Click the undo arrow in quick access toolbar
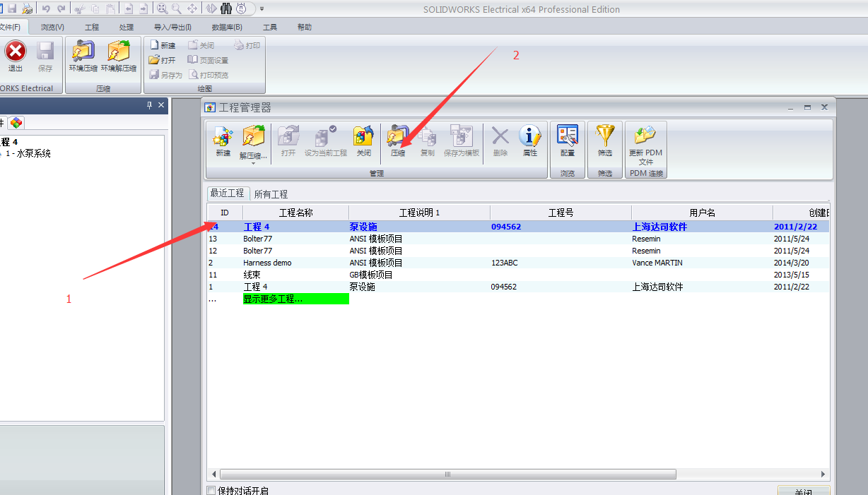Viewport: 868px width, 495px height. click(46, 9)
